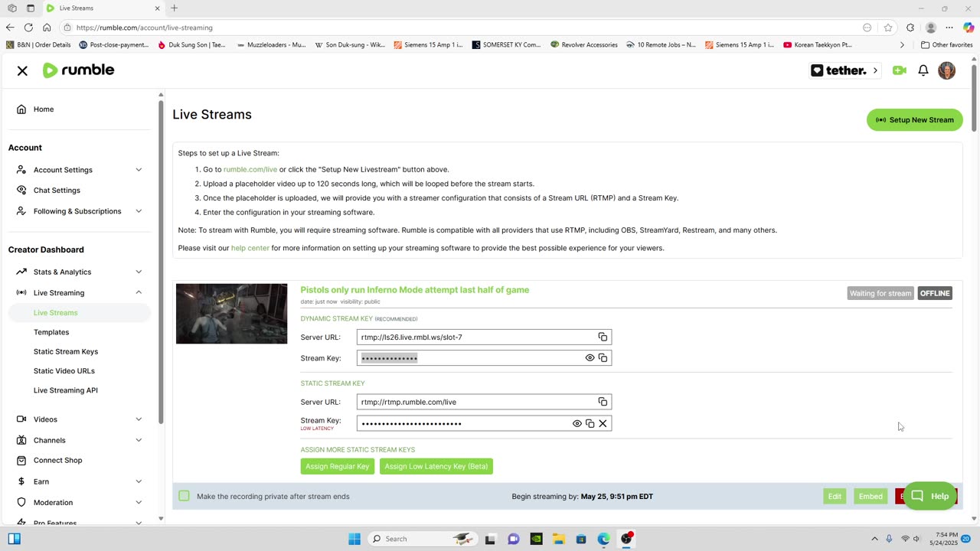This screenshot has height=551, width=980.
Task: Add page to favorites star icon
Action: click(x=888, y=28)
